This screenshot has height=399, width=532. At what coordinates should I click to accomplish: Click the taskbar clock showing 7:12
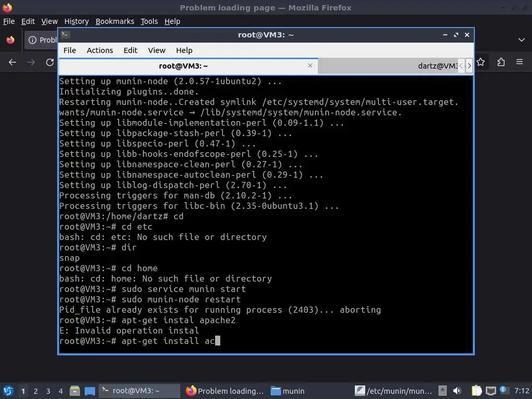[522, 391]
